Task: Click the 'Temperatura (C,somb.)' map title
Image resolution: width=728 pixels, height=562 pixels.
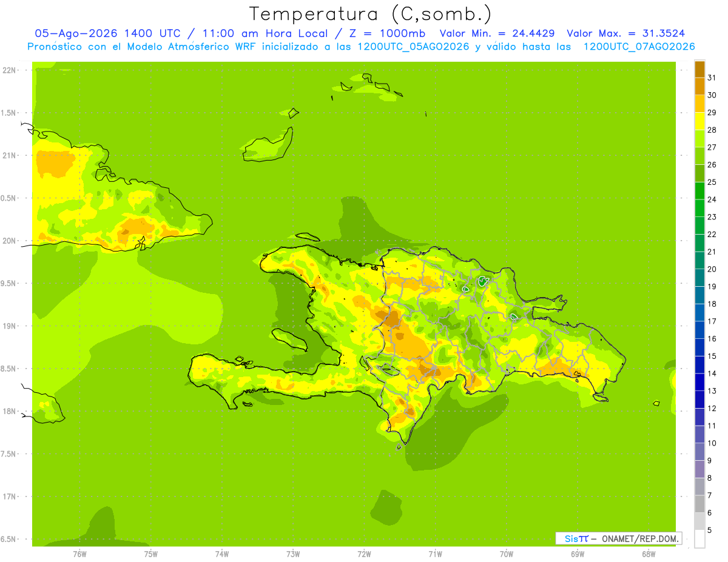Action: (x=371, y=14)
